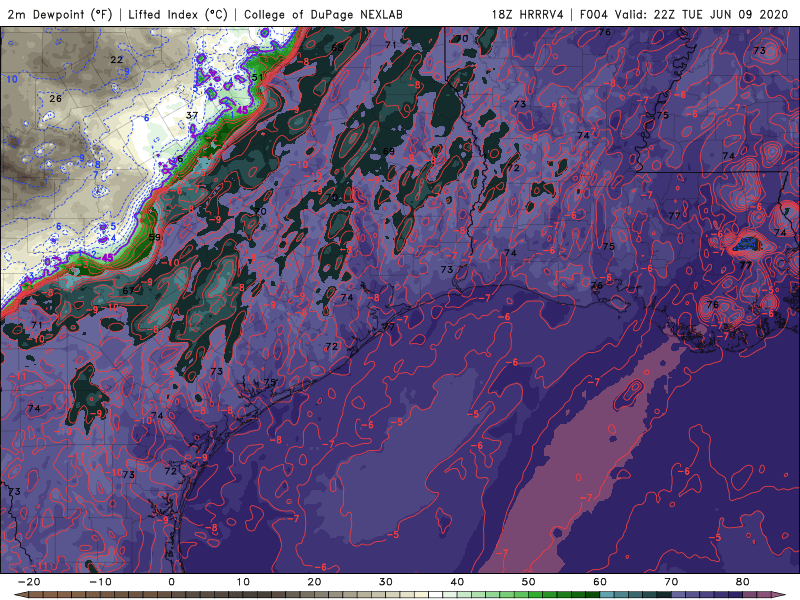
Task: Click the '68' dewpoint value on map
Action: tap(337, 47)
